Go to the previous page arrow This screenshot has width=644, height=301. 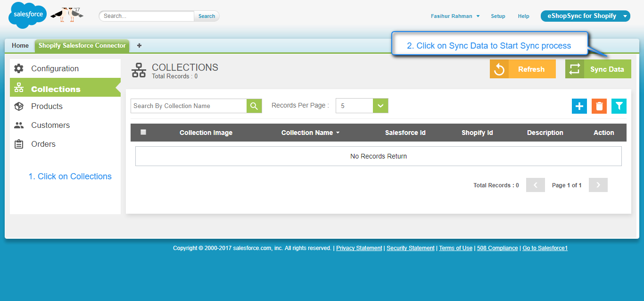[536, 185]
